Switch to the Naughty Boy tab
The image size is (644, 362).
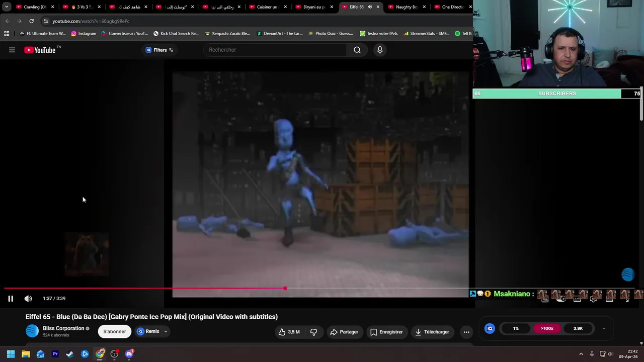click(406, 7)
